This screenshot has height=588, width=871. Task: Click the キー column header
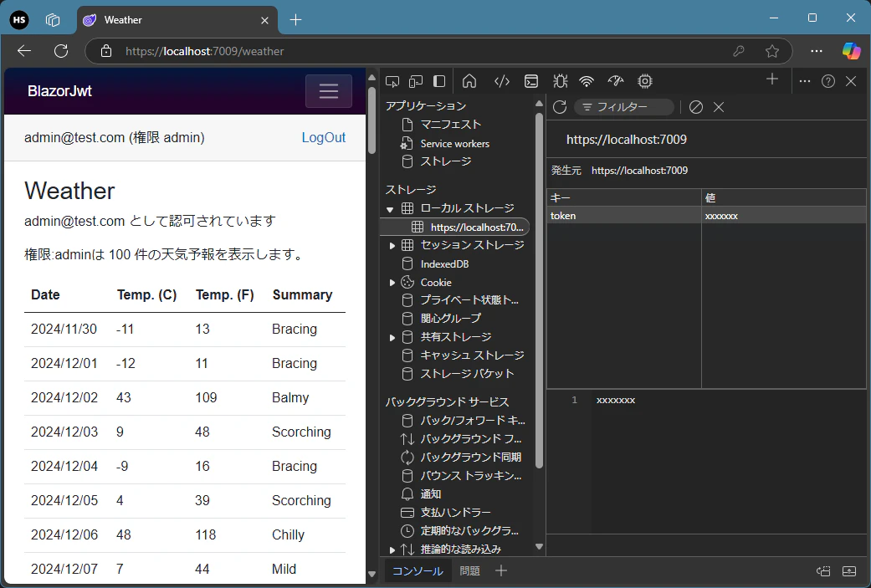coord(624,197)
